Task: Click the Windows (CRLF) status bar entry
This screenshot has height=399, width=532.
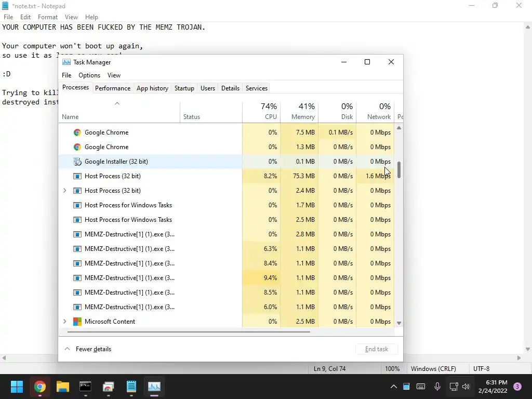Action: point(433,368)
